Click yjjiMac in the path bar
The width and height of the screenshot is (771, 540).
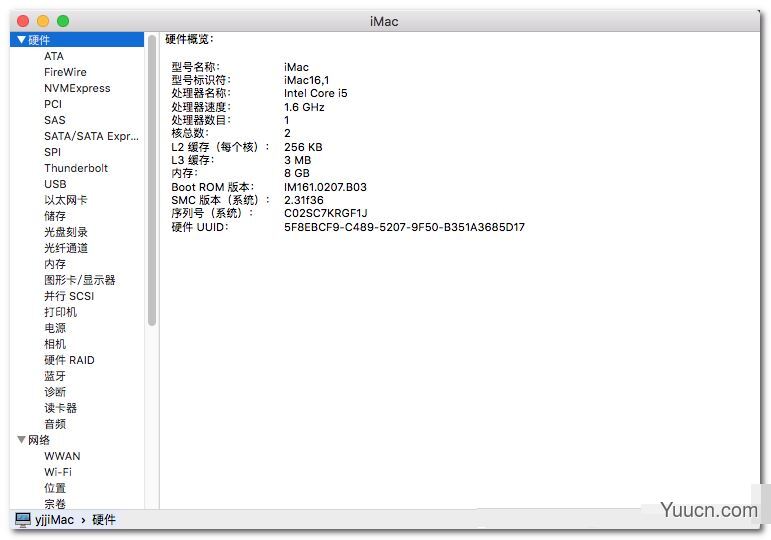click(55, 520)
